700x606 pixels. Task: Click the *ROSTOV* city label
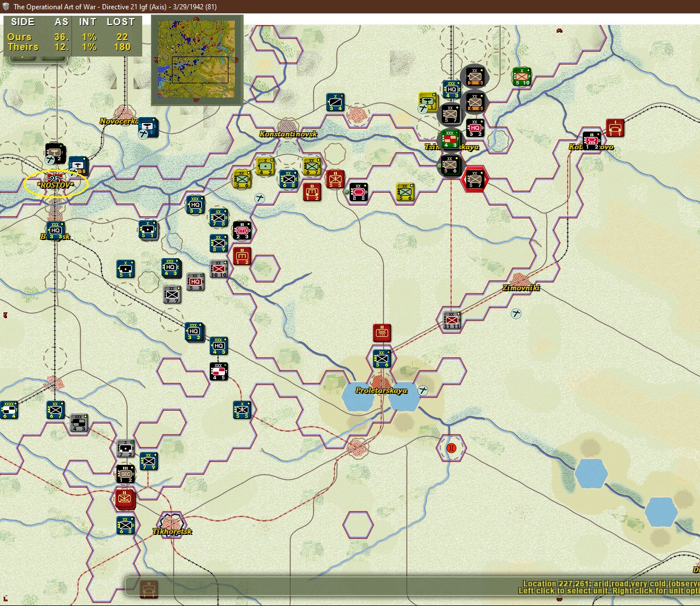coord(55,185)
